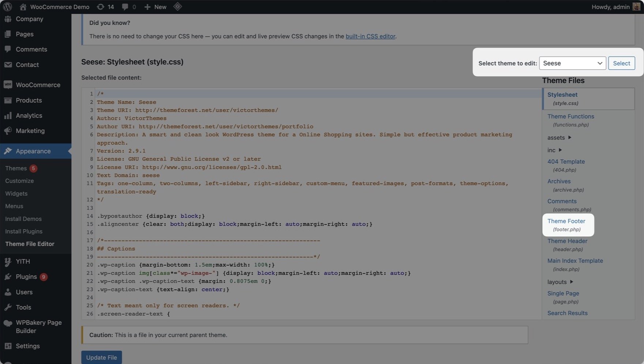Click the YITH sidebar icon
Screen dimensions: 644x364
8,261
